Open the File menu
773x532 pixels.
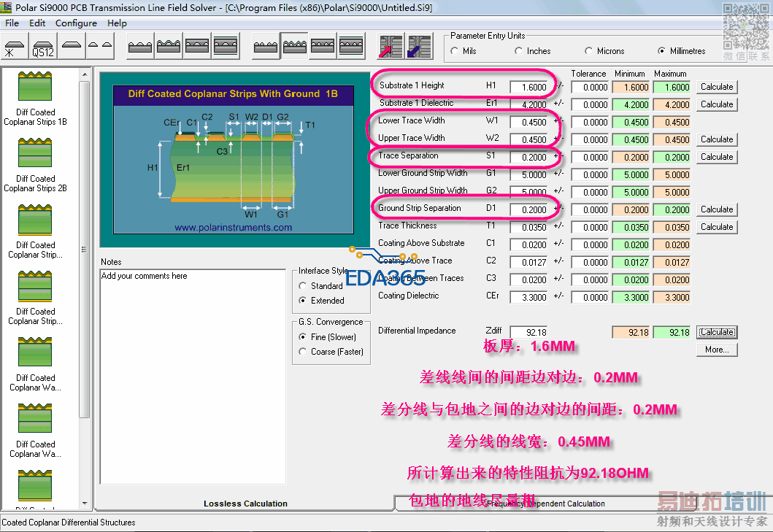(x=12, y=23)
